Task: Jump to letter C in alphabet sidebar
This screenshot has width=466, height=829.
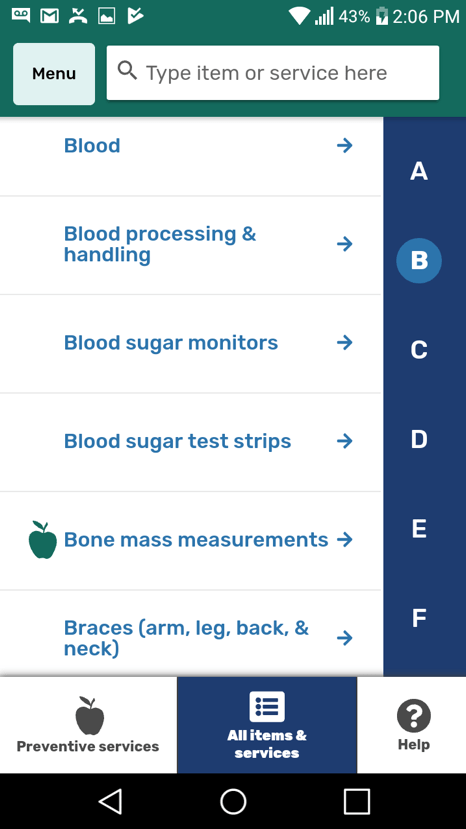Action: pos(418,350)
